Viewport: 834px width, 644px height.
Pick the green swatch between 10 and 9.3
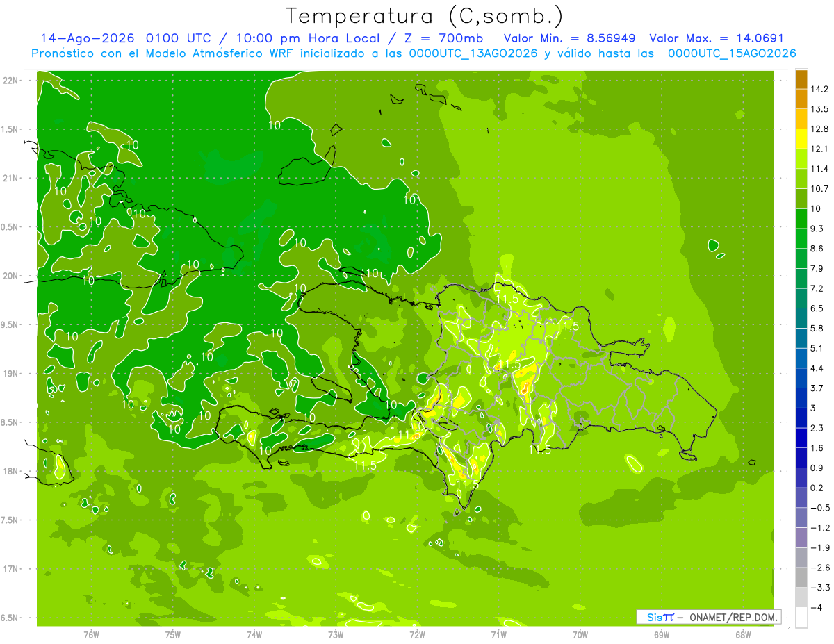point(801,219)
